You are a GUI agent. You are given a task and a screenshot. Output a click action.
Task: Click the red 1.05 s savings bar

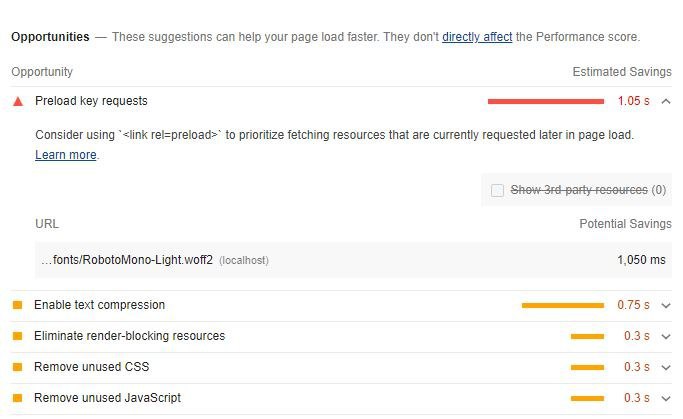click(x=546, y=101)
